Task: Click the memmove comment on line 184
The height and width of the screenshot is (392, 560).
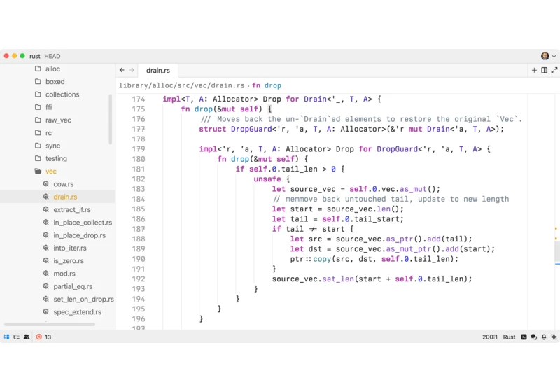Action: tap(391, 199)
